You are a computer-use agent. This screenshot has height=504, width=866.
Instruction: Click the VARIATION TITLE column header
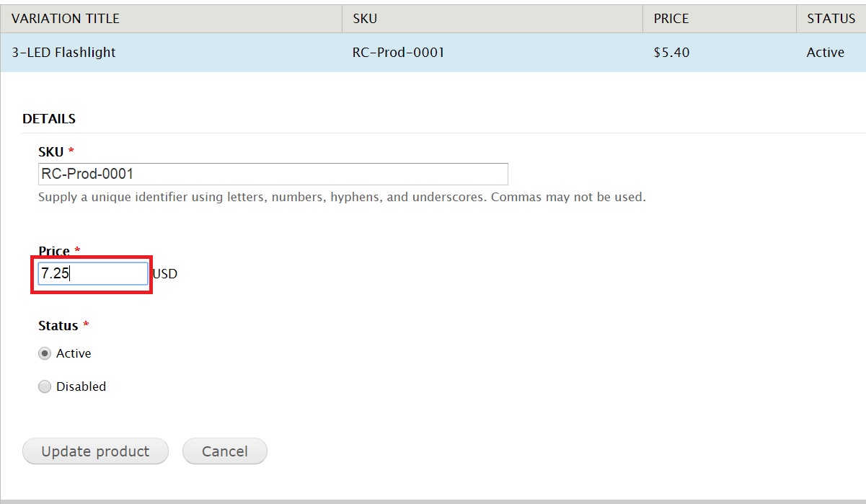65,19
